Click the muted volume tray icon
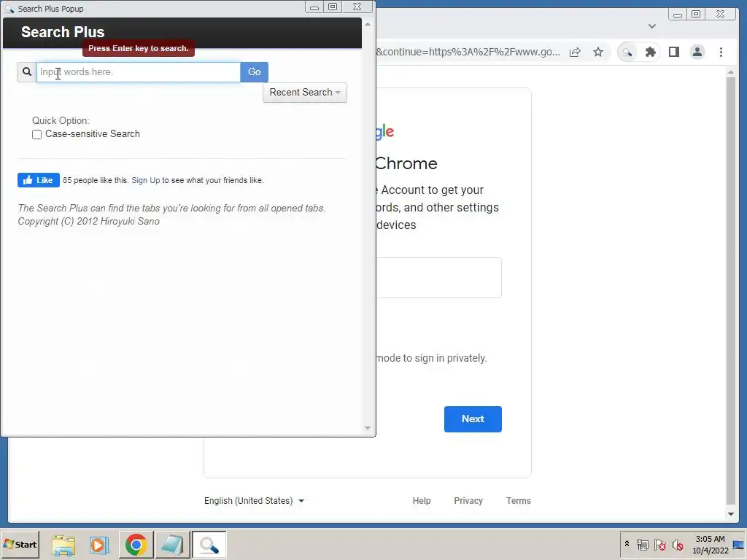Image resolution: width=747 pixels, height=560 pixels. coord(678,545)
